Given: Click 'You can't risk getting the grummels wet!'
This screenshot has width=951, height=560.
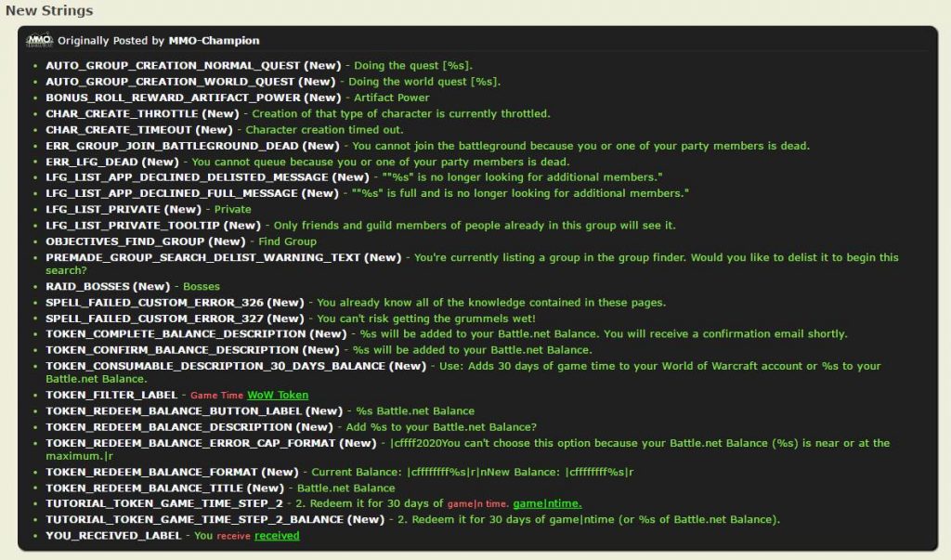Looking at the screenshot, I should (426, 319).
